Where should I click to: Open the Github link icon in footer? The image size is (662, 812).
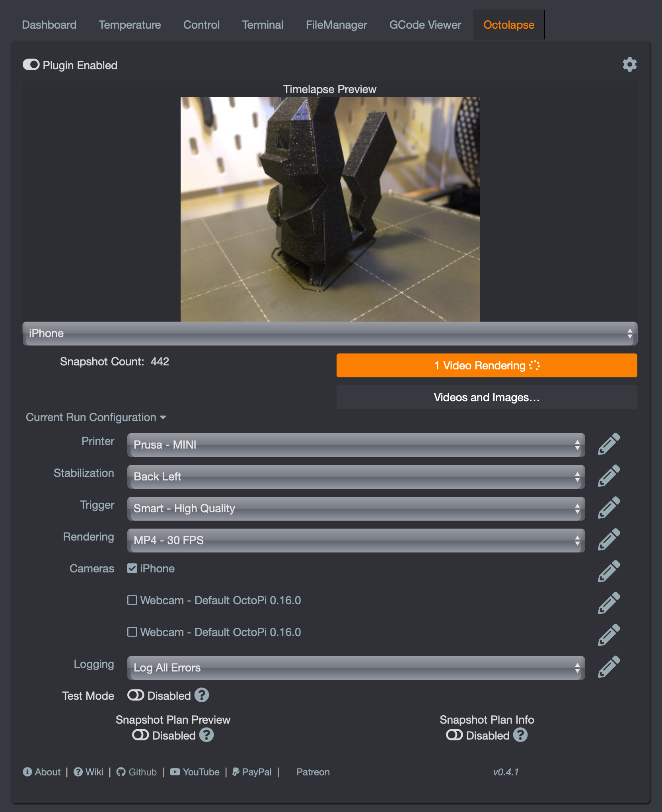(x=121, y=772)
